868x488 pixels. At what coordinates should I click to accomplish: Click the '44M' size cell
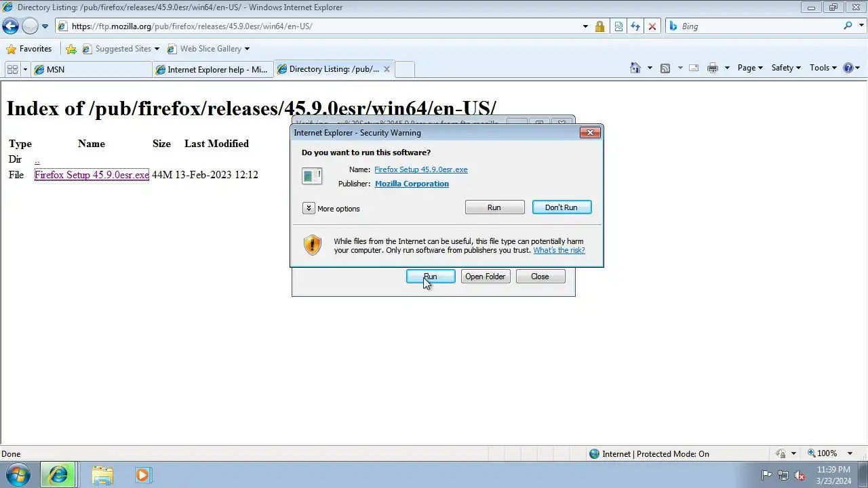pyautogui.click(x=162, y=175)
